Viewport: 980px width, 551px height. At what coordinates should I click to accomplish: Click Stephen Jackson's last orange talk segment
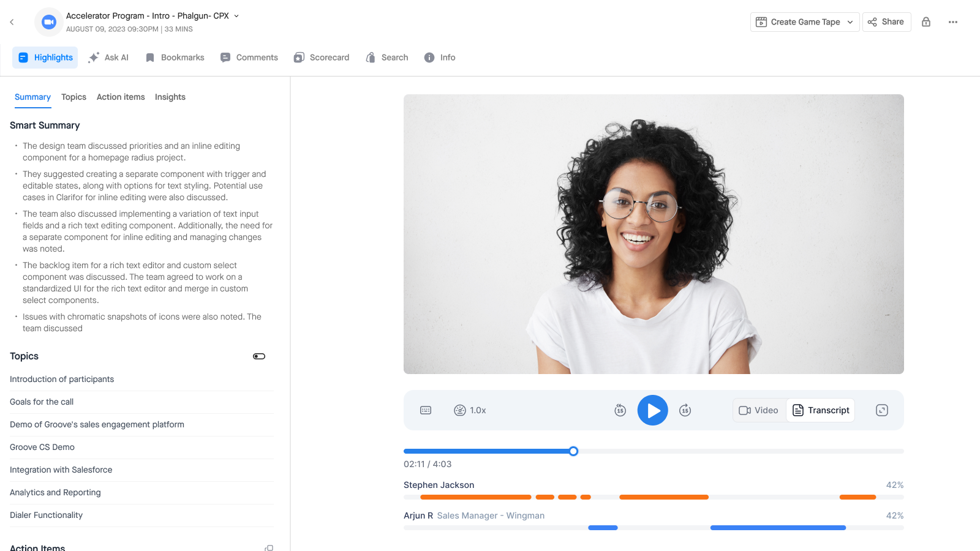tap(858, 497)
